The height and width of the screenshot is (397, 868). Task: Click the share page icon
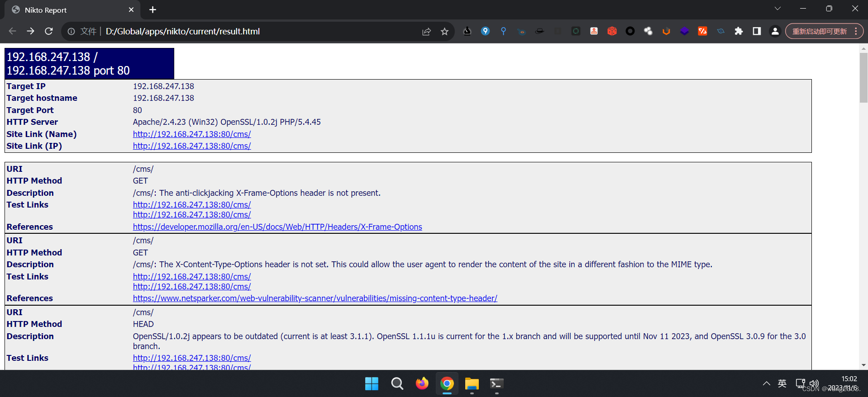pyautogui.click(x=426, y=31)
